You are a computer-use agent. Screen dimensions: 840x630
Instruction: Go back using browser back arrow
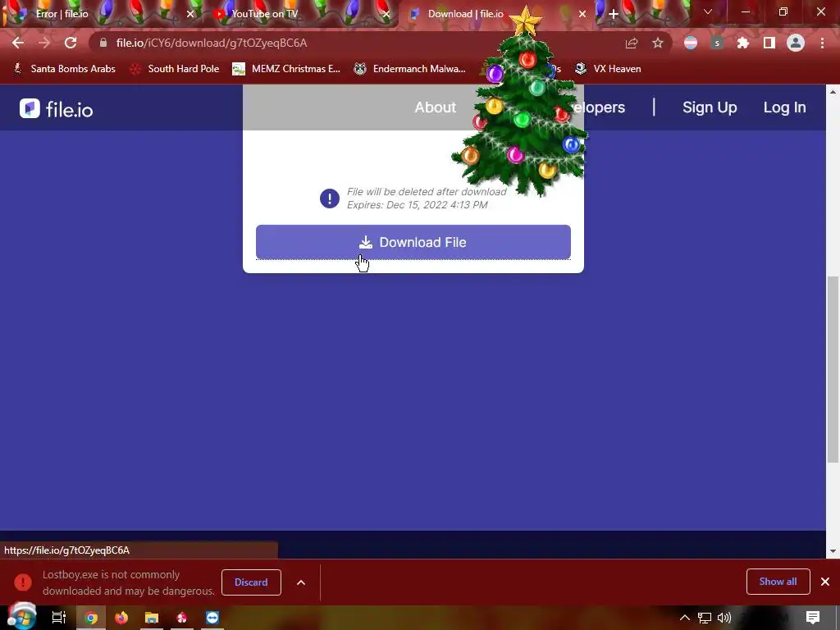pyautogui.click(x=18, y=43)
